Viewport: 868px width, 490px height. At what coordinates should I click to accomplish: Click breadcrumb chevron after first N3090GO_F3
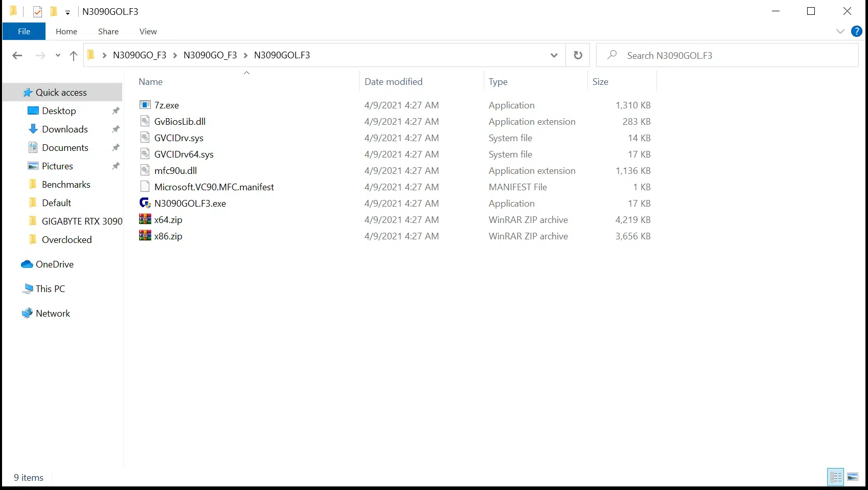pos(175,55)
